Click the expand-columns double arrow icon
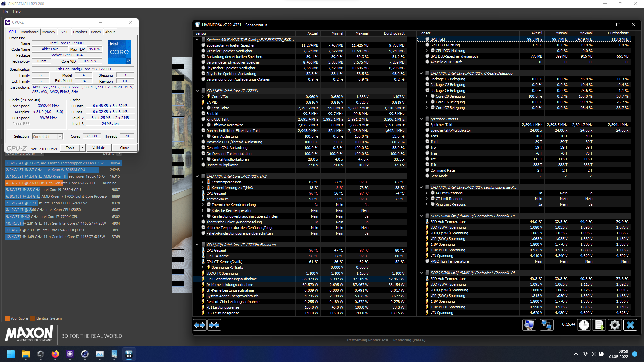 (x=200, y=325)
